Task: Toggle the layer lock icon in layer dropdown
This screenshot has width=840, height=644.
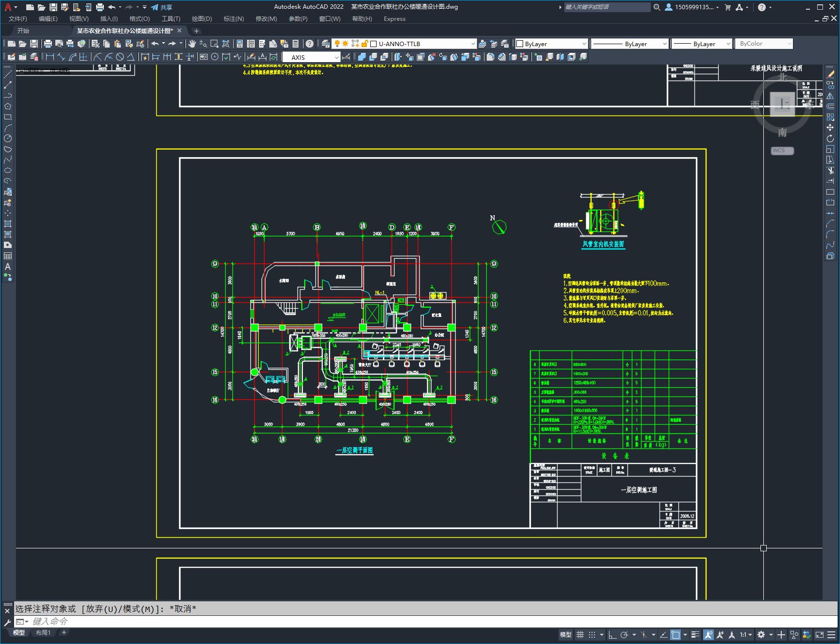Action: coord(364,44)
